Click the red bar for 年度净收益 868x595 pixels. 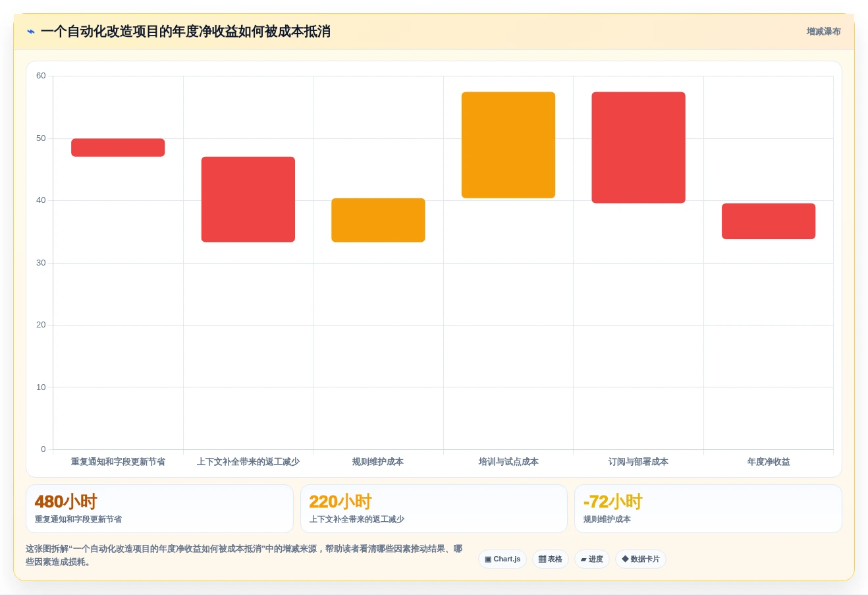click(769, 221)
